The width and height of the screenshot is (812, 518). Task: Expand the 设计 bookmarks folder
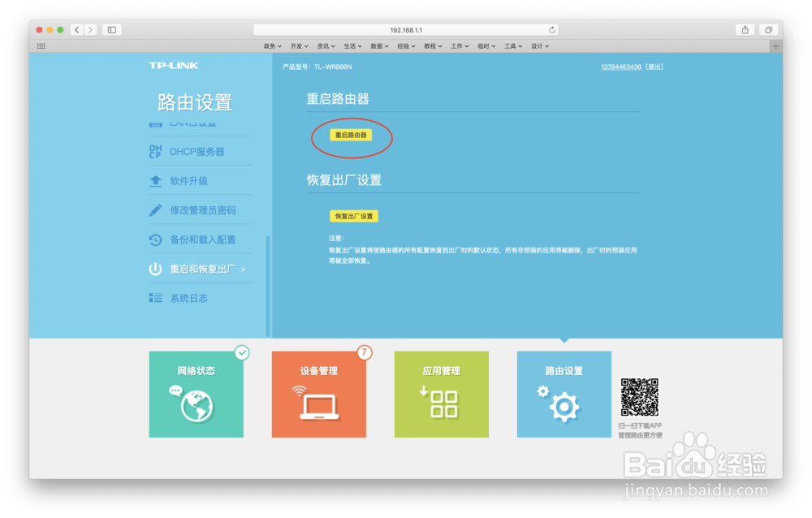pyautogui.click(x=540, y=46)
